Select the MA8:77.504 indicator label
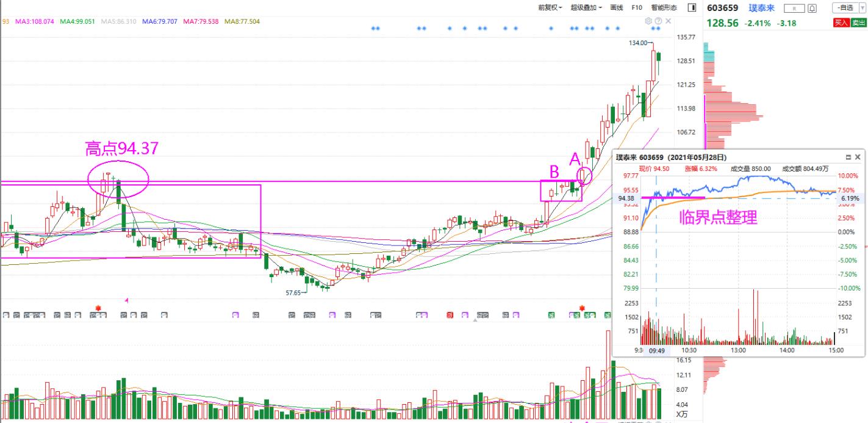868x423 pixels. (243, 21)
